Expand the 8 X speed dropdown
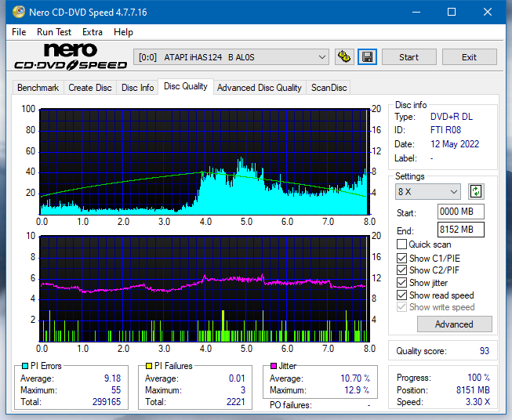Viewport: 512px width, 420px height. [428, 191]
